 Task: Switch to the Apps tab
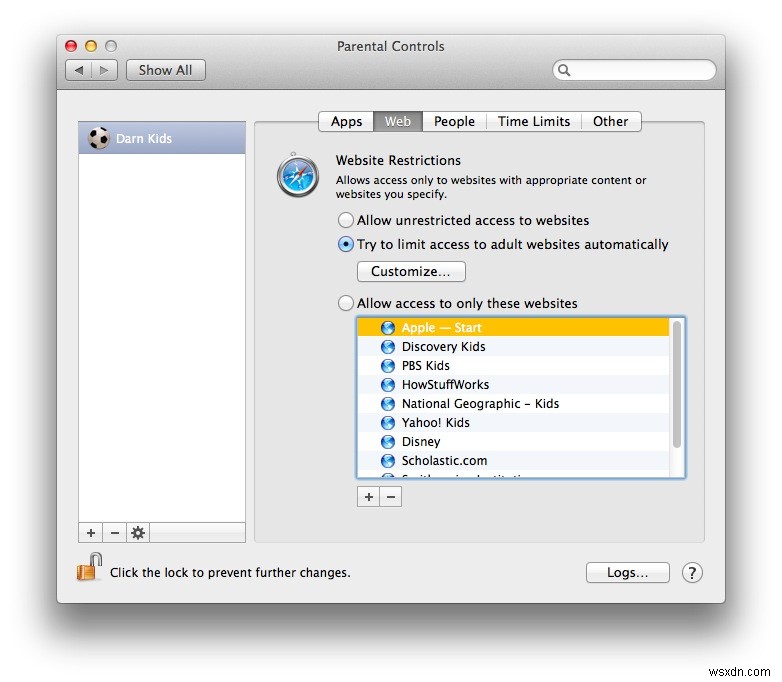[346, 121]
